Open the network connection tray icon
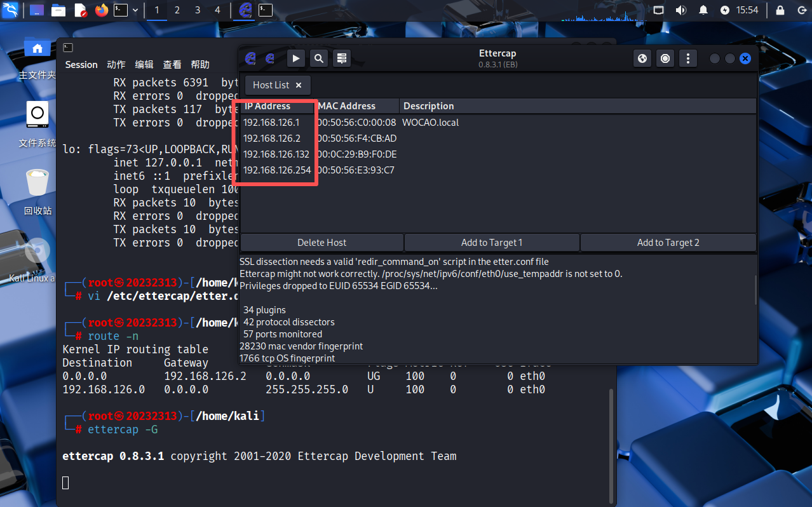 click(x=659, y=10)
